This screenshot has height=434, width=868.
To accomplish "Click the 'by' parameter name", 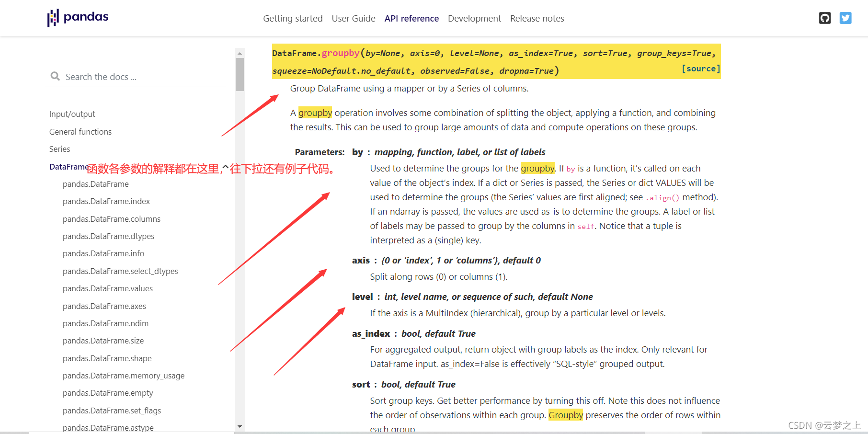I will point(357,152).
